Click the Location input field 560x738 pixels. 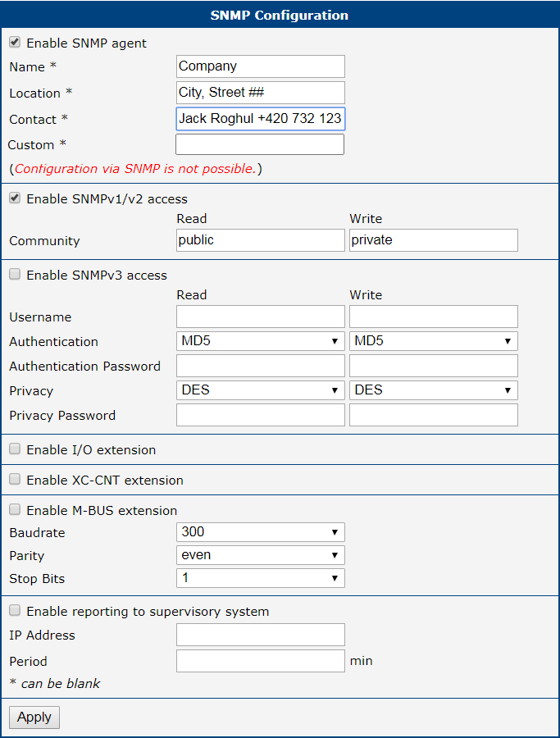pos(261,93)
